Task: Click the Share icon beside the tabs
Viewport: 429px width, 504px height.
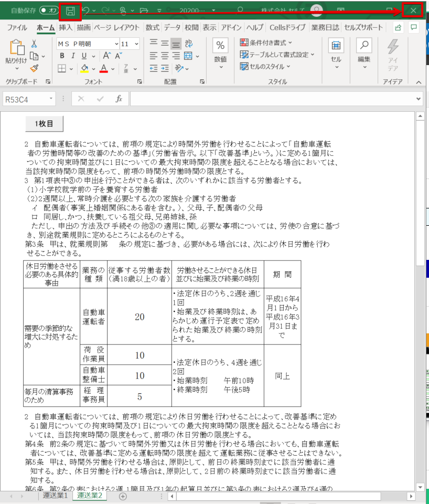Action: pyautogui.click(x=398, y=28)
